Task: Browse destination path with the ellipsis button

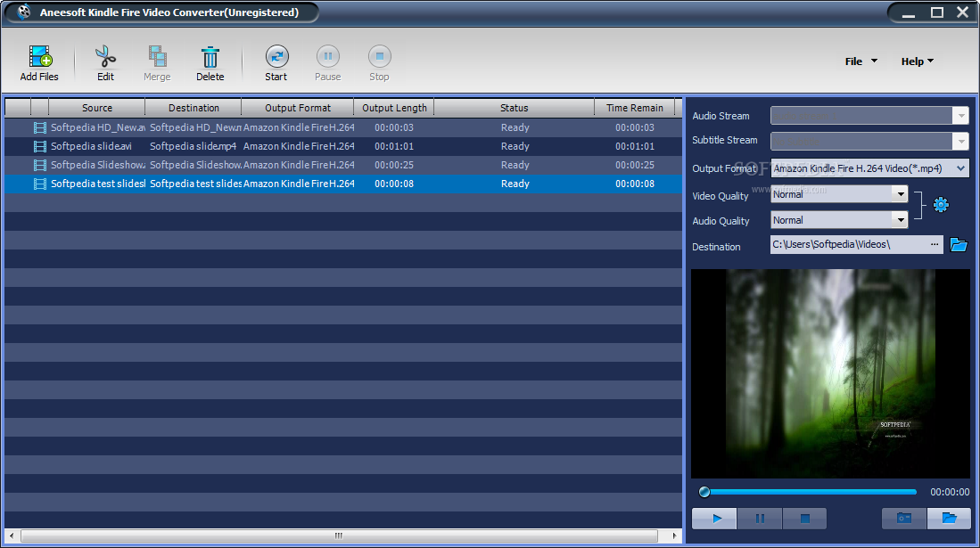Action: (935, 244)
